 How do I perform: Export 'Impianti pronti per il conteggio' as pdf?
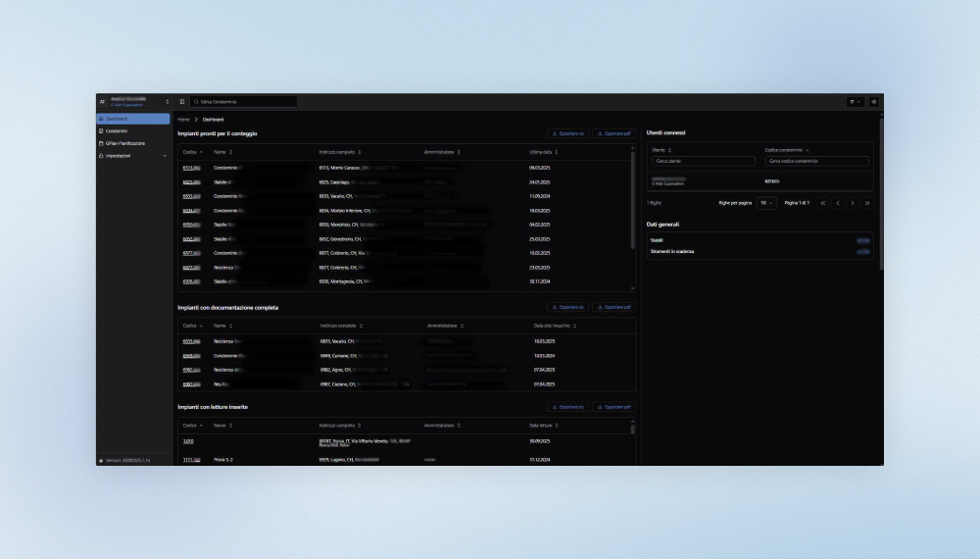click(x=613, y=133)
